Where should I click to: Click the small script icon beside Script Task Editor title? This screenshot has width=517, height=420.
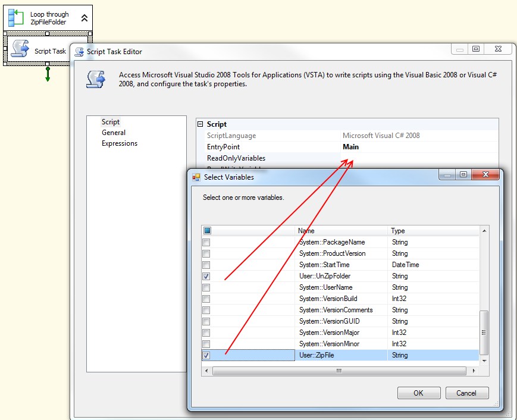coord(77,52)
